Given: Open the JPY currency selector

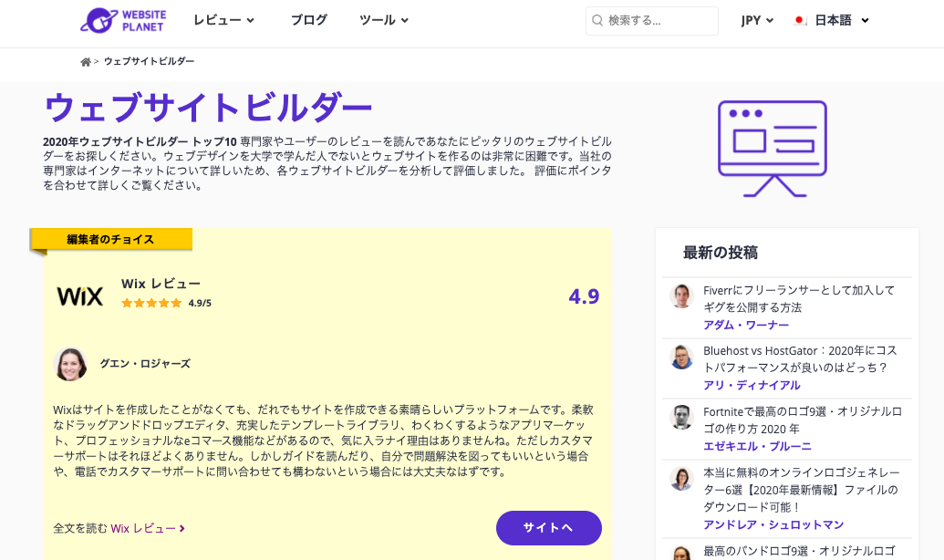Looking at the screenshot, I should click(x=757, y=20).
